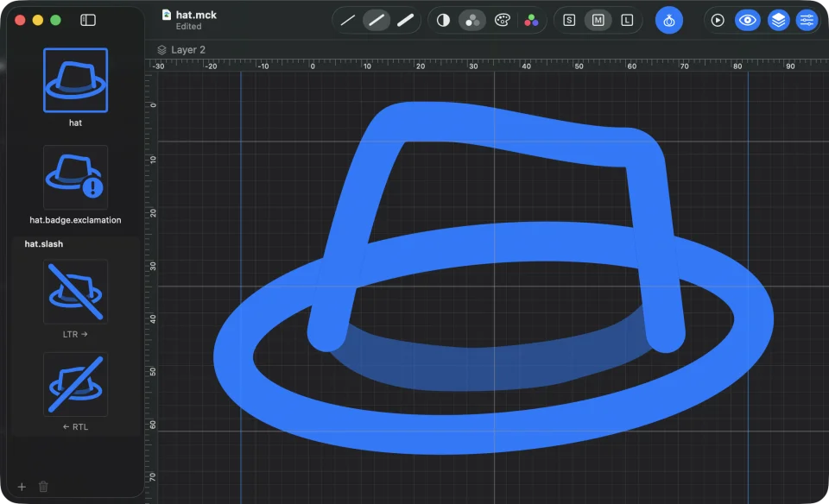This screenshot has width=829, height=504.
Task: Choose the palette rendering mode
Action: (x=502, y=21)
